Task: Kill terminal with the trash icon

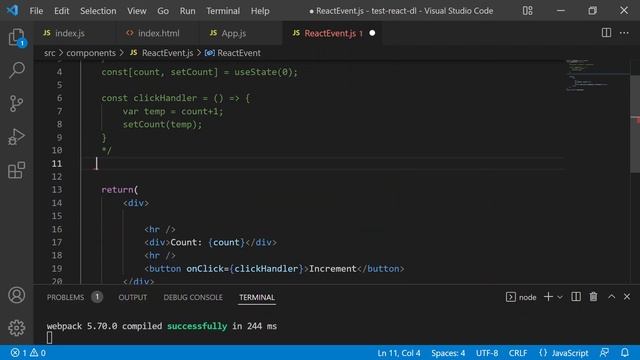Action: tap(593, 297)
